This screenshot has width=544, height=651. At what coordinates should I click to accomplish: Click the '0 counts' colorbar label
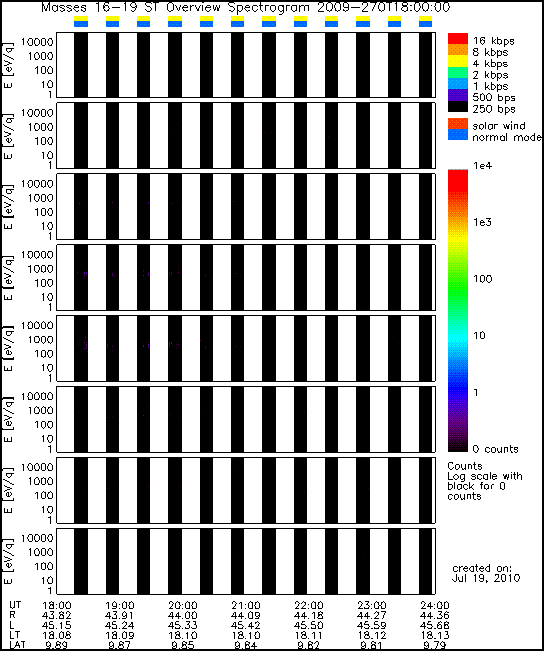(x=496, y=449)
